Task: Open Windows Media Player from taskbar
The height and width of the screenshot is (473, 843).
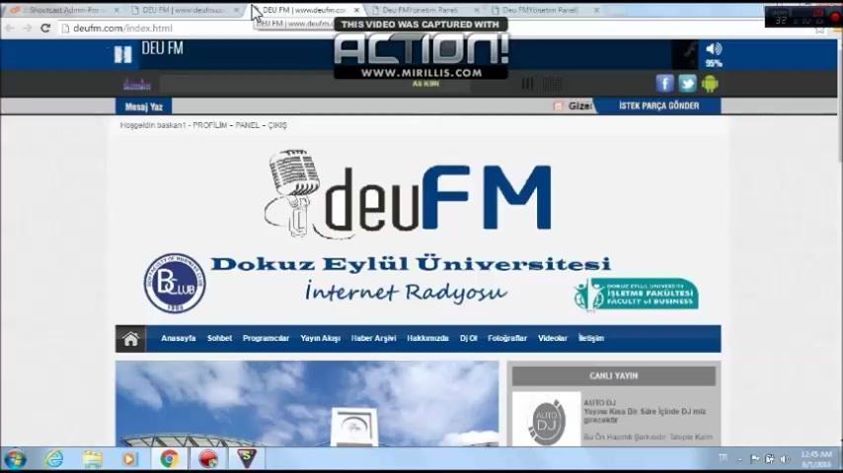Action: [x=130, y=459]
